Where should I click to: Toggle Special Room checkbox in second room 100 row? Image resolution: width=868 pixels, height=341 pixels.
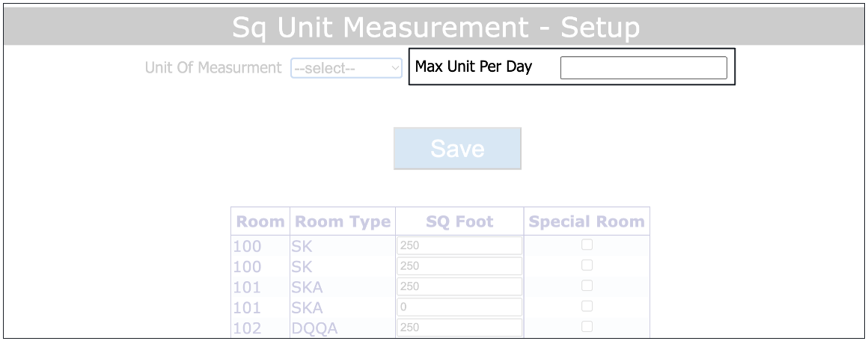point(587,265)
